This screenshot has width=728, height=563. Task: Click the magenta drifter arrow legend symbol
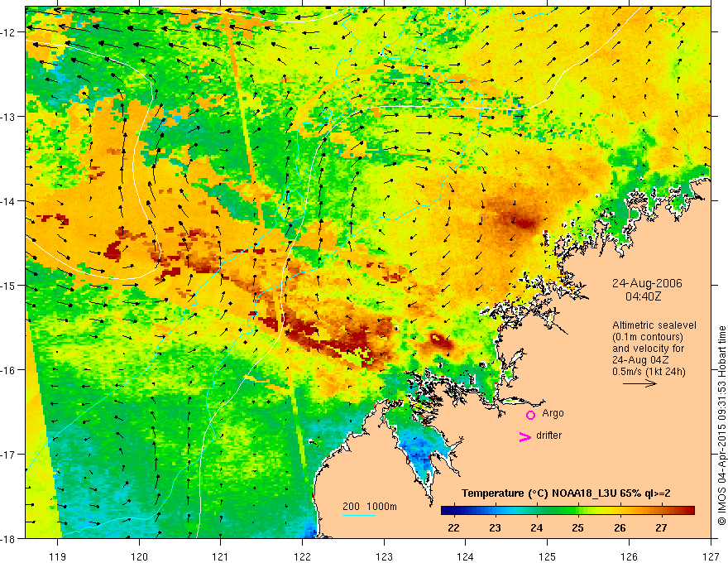click(525, 436)
